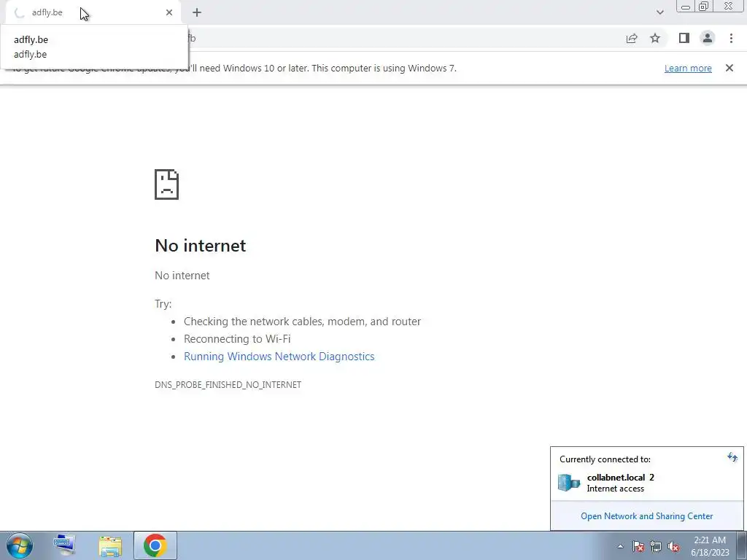Open the Chrome profile avatar
The image size is (747, 560).
tap(708, 39)
